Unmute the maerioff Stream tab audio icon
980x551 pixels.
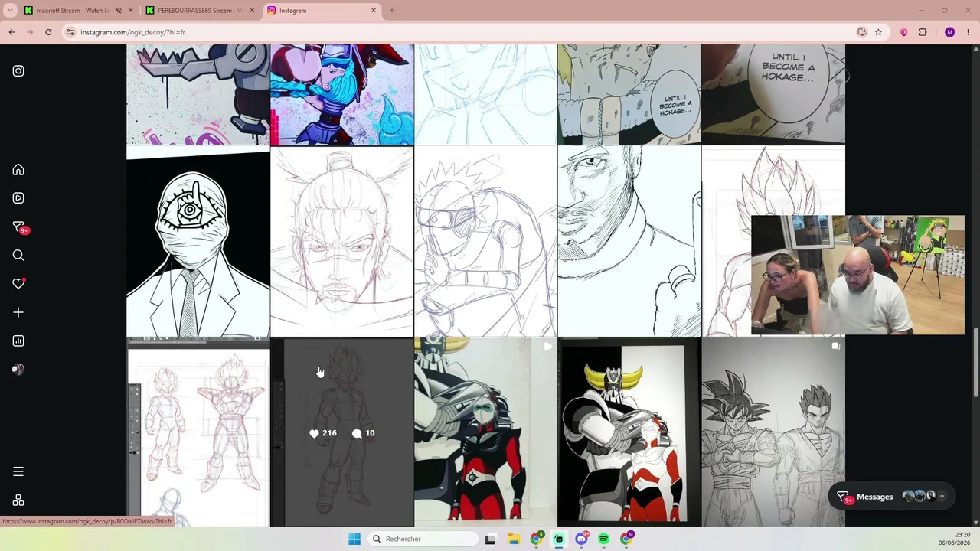[x=118, y=11]
